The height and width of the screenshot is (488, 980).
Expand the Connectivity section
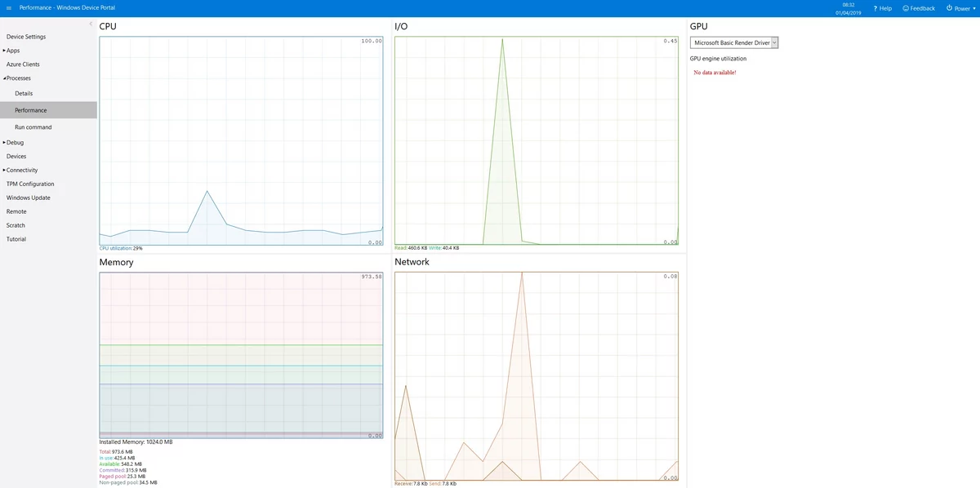coord(20,171)
